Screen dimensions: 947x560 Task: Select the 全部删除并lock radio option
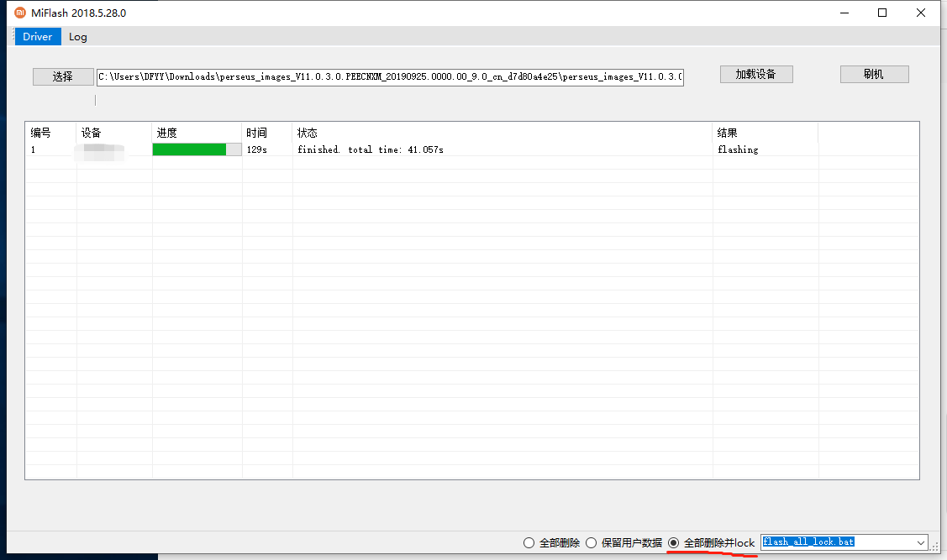712,542
